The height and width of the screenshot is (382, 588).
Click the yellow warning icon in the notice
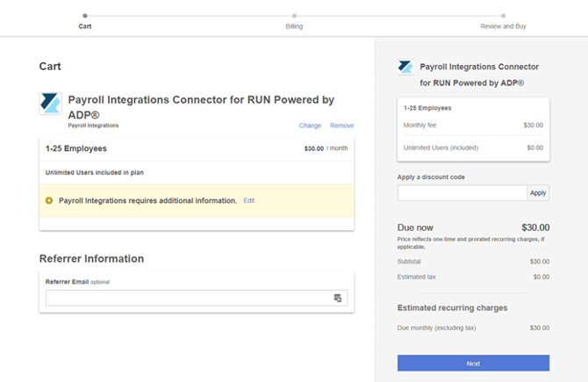49,200
